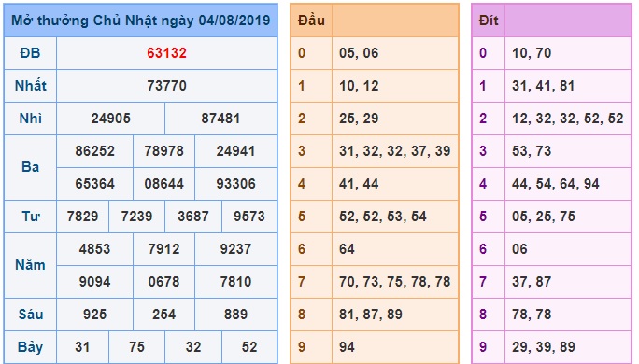This screenshot has height=364, width=639.
Task: Click the 'Đầu' column header
Action: coord(311,21)
